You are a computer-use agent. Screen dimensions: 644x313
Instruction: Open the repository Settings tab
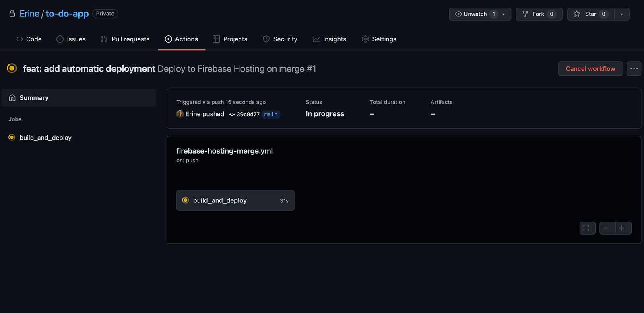(379, 39)
